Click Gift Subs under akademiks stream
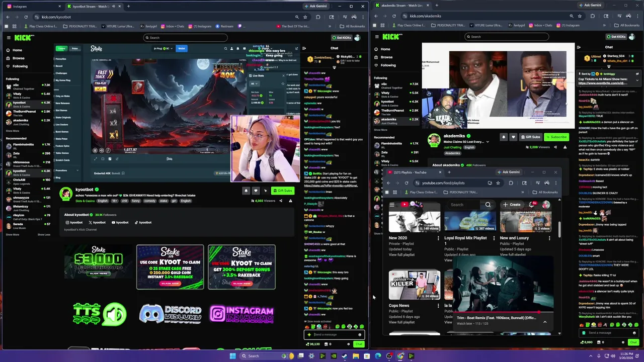Viewport: 644px width, 362px height. click(x=530, y=137)
